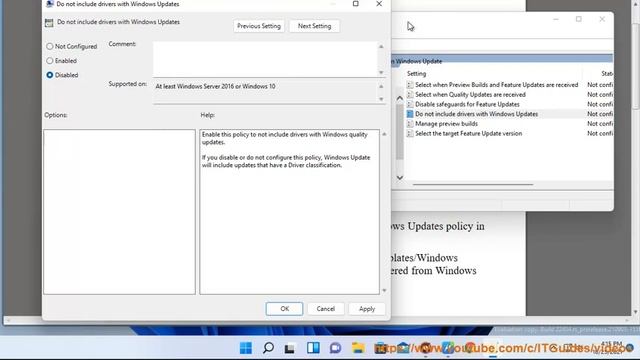Click the empty Options pane

(x=120, y=212)
